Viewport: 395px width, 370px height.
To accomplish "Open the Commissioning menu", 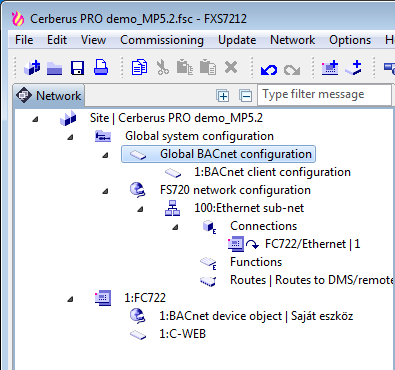I will (x=162, y=40).
